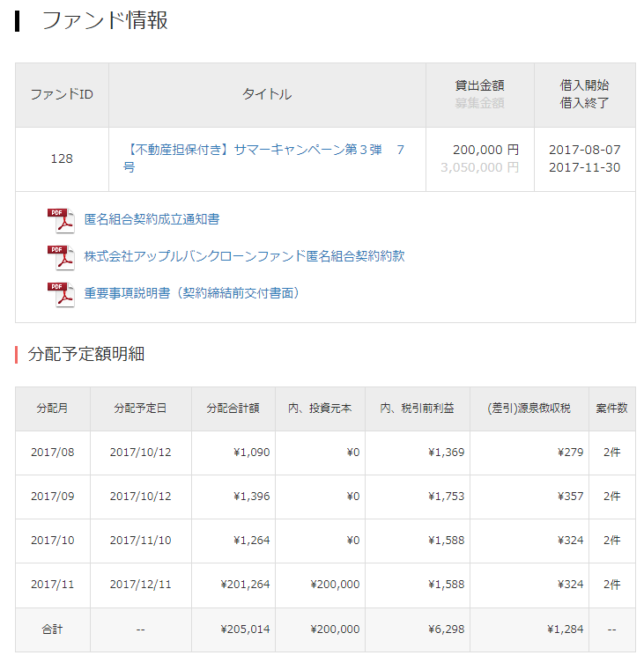Click the (差引)源泉徴収税 column header

[x=529, y=409]
